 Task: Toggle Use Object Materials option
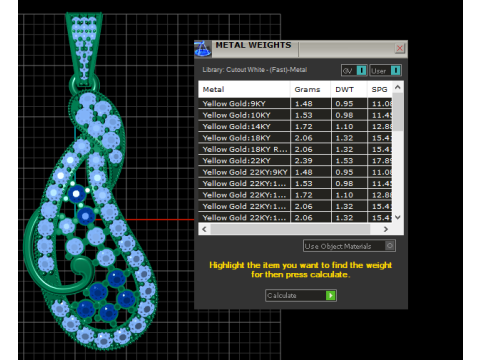(349, 246)
